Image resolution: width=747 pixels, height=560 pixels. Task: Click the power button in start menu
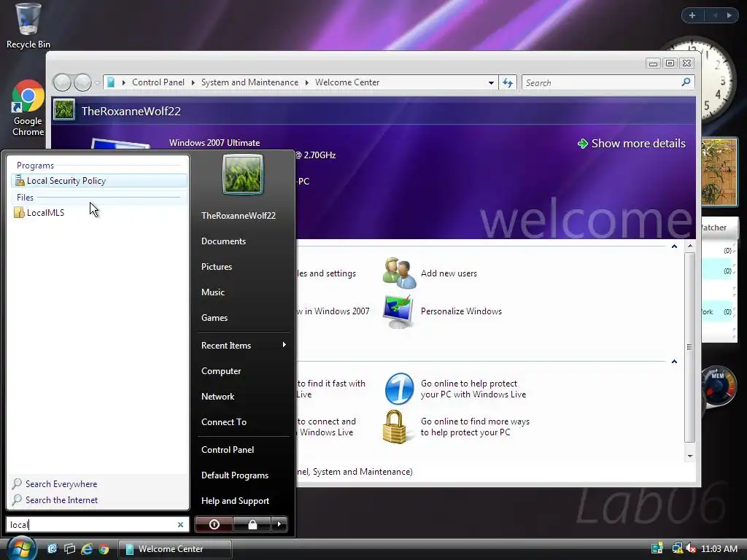(x=214, y=524)
